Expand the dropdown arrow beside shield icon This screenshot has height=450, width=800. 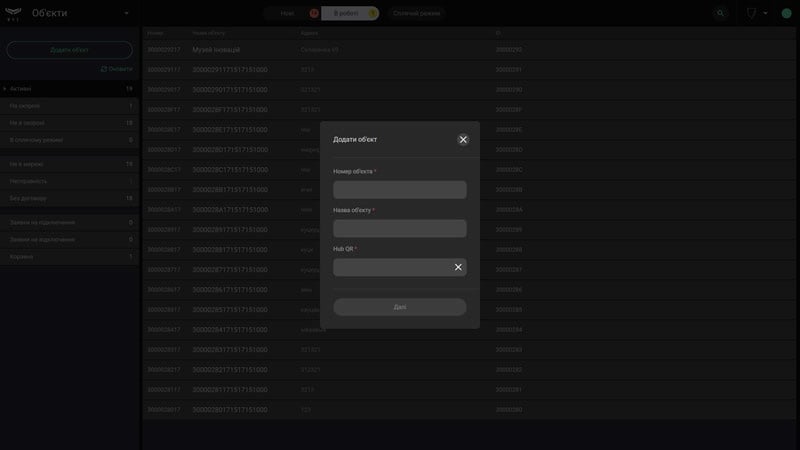[x=765, y=13]
